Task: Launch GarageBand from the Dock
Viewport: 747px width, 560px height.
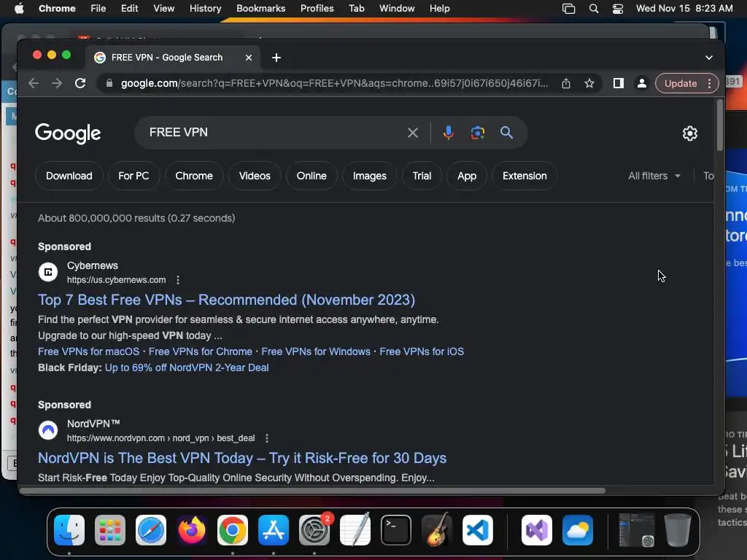Action: [x=437, y=530]
